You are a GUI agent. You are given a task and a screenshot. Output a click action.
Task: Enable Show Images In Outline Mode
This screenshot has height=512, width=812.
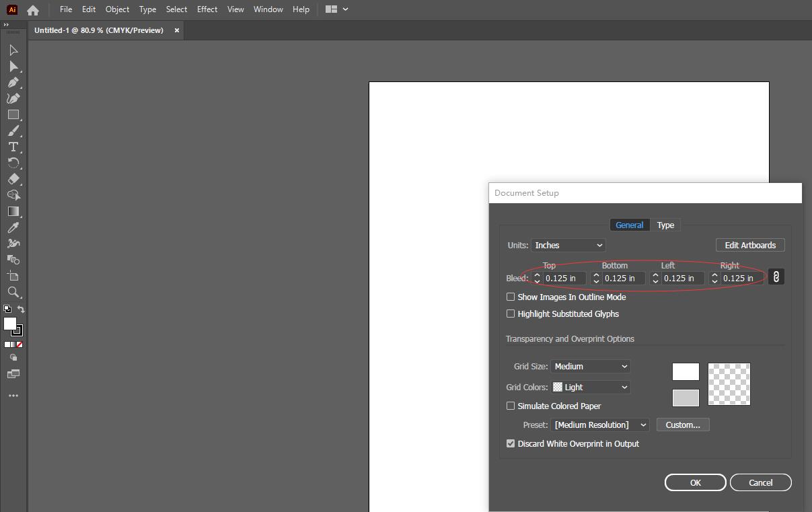coord(511,297)
